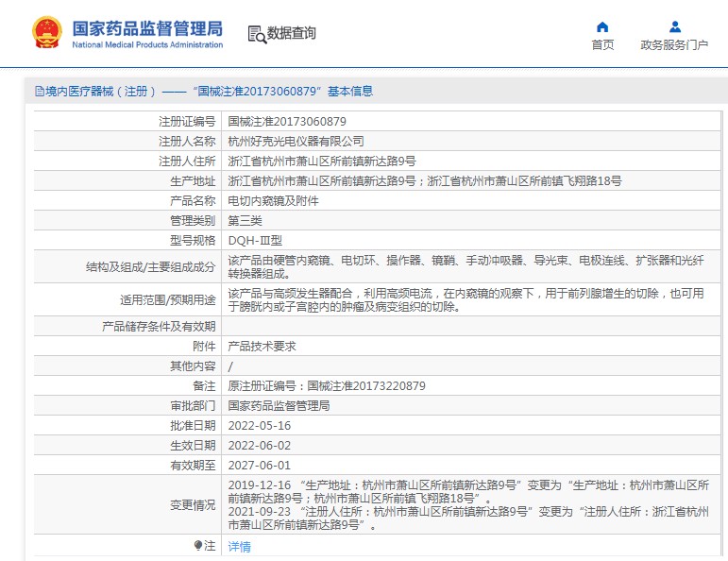
Task: Click the 政务服务门户 label
Action: 674,45
